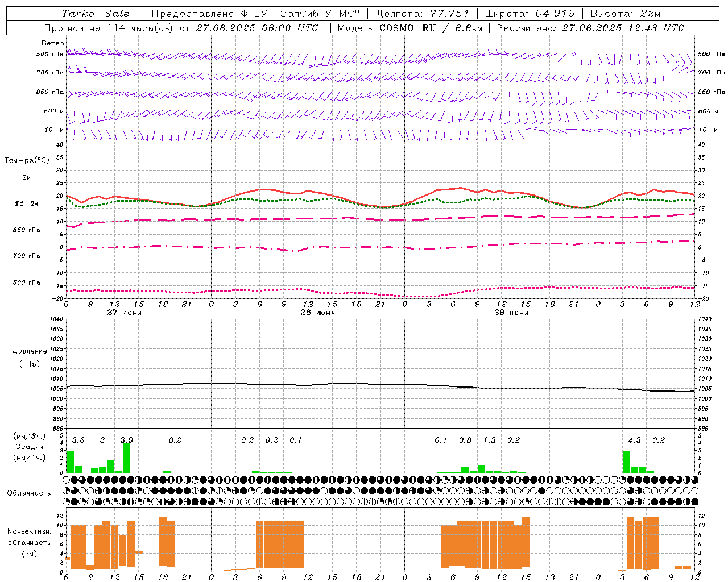Click the latitude value 'Широта: 64.919'
Viewport: 728px width, 582px height.
tap(531, 14)
